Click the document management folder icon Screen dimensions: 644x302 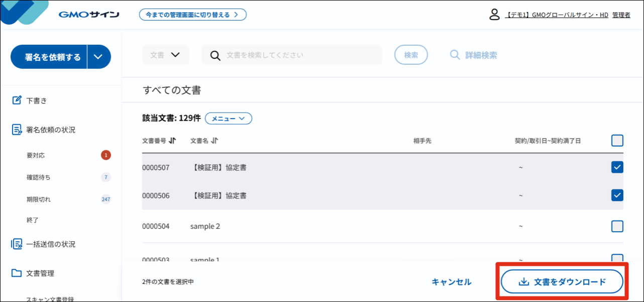(17, 273)
